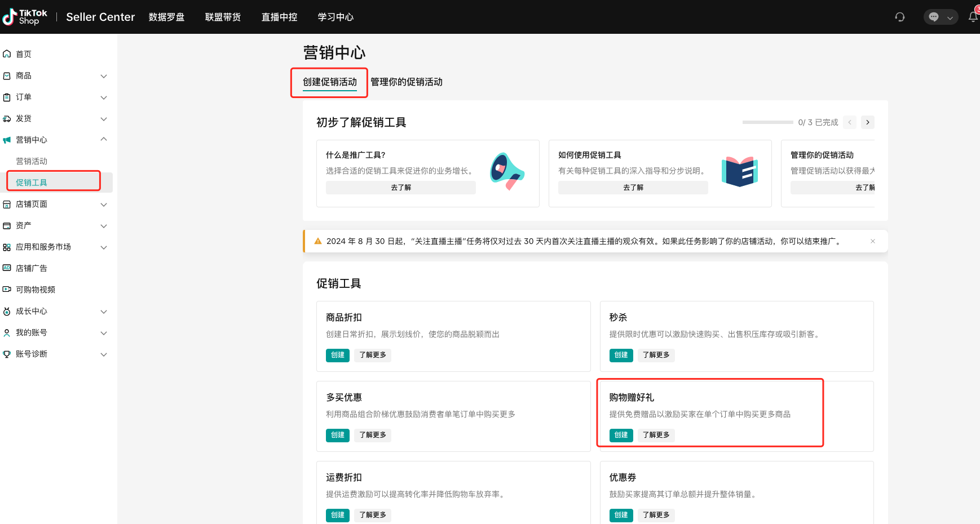The width and height of the screenshot is (980, 524).
Task: Click the megaphone promotion illustration
Action: tap(506, 171)
